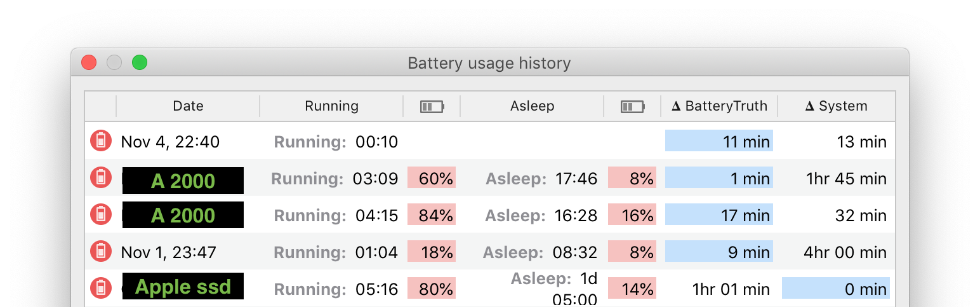Click the battery icon header after Asleep column
The image size is (980, 307).
coord(632,106)
